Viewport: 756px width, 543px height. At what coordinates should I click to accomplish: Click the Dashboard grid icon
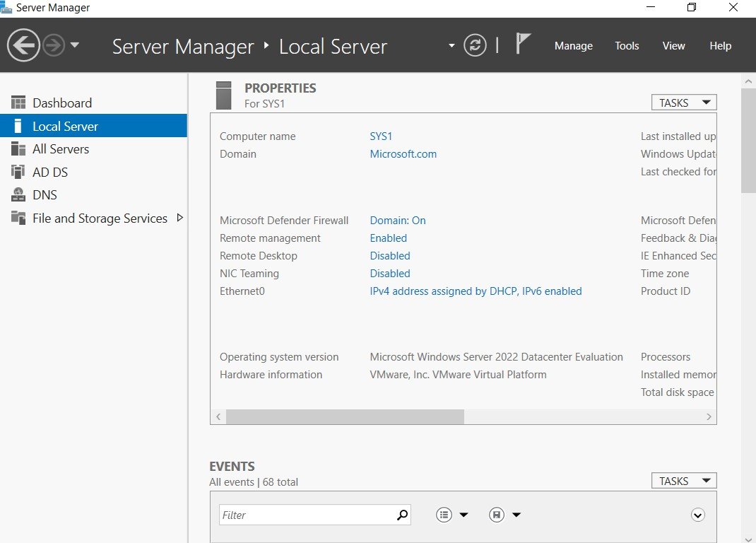pyautogui.click(x=18, y=103)
